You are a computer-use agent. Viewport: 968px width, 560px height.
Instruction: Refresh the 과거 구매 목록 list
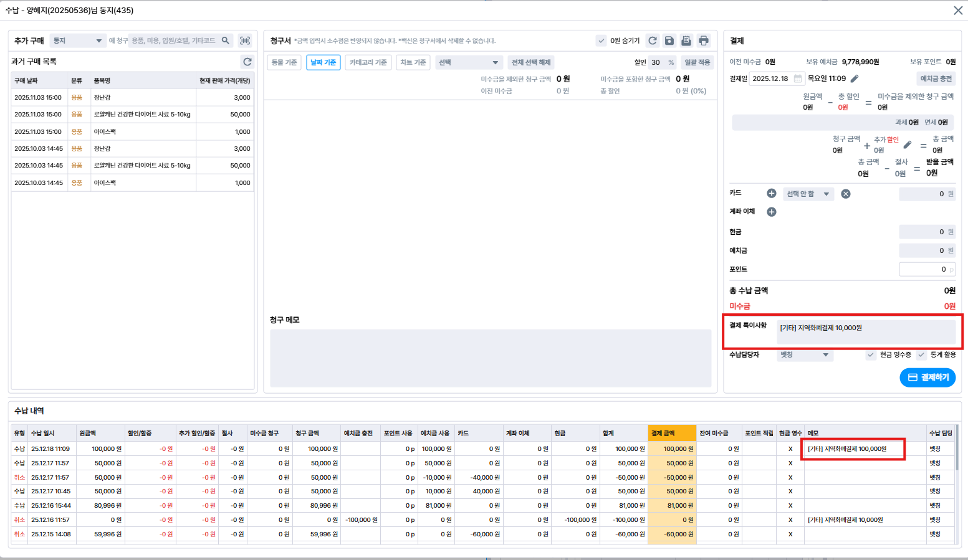(x=247, y=62)
